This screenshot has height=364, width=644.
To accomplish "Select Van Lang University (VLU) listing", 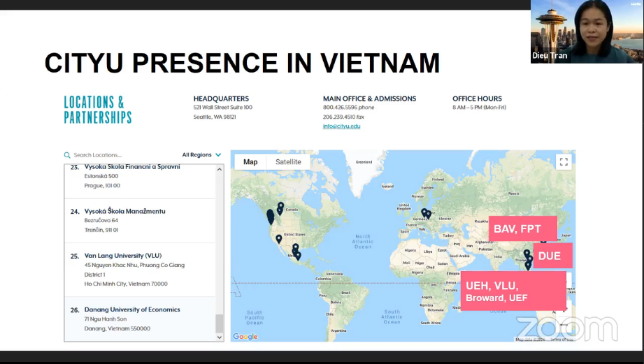I will (x=140, y=270).
